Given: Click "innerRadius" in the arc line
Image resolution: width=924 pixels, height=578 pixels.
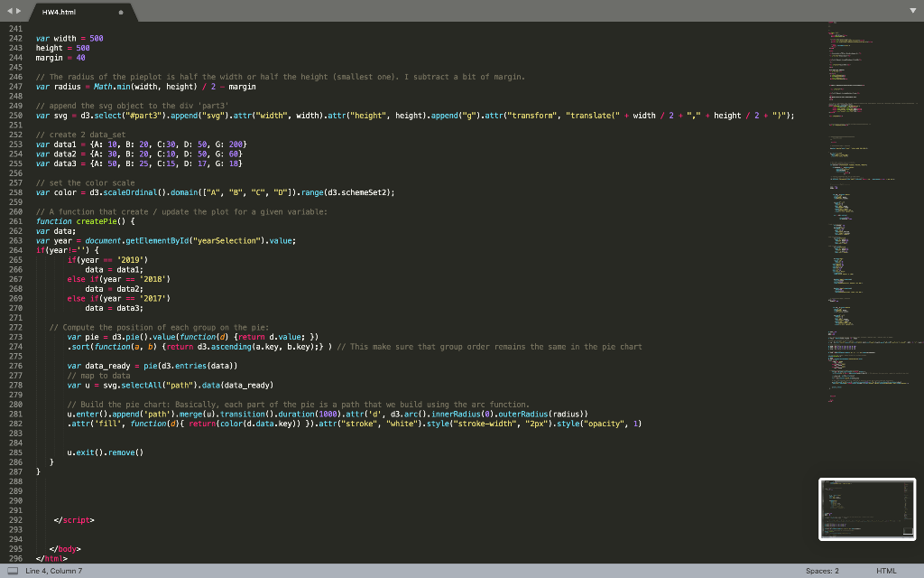Looking at the screenshot, I should [x=456, y=414].
